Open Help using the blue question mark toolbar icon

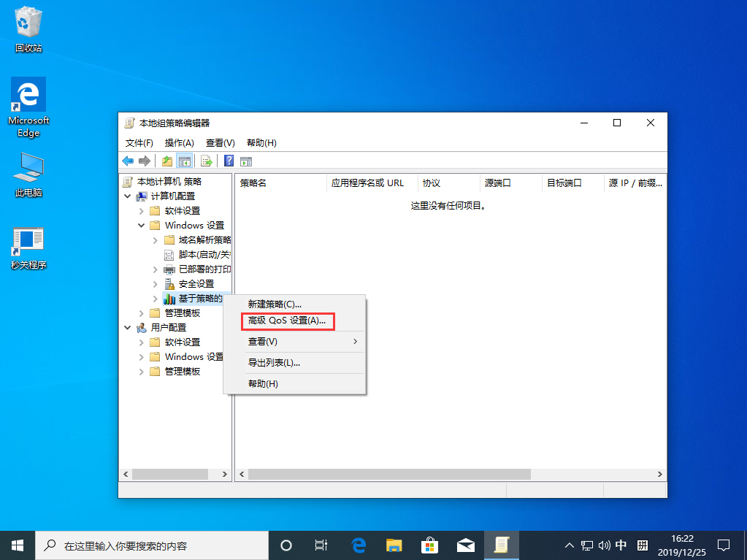227,161
